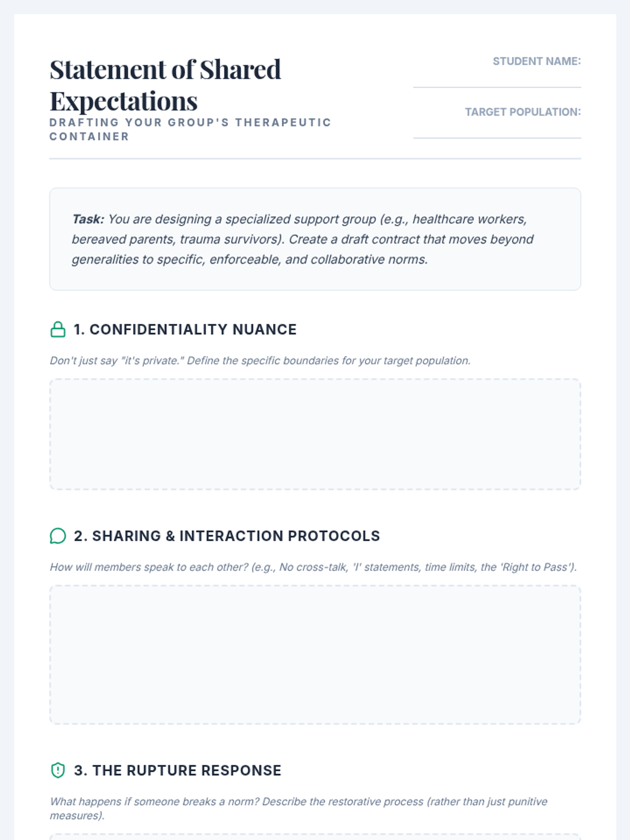Click the "Don't just say it's private" hint
Screen dimensions: 630x840
(x=260, y=361)
